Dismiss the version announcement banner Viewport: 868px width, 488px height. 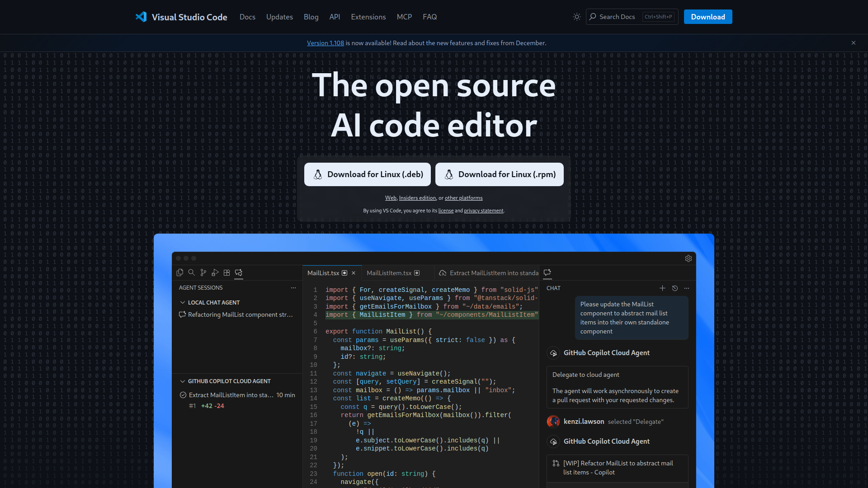tap(854, 43)
